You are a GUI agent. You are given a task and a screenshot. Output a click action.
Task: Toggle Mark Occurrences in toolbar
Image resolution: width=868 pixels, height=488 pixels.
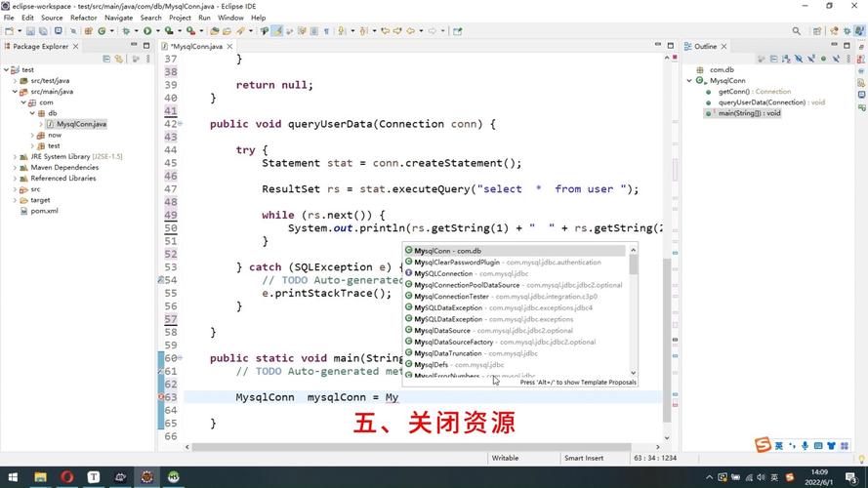tap(276, 31)
